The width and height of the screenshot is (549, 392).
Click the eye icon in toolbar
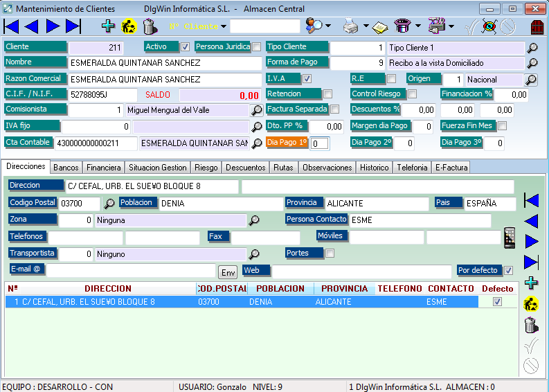tap(489, 26)
